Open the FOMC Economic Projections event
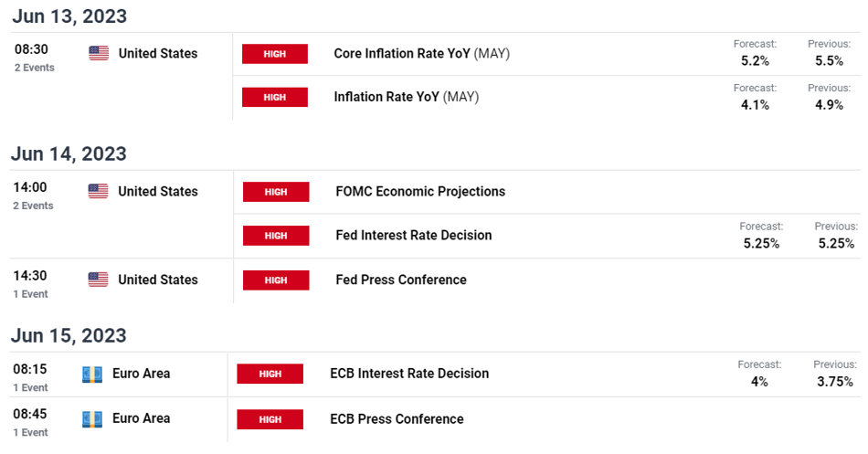Viewport: 868px width, 454px height. pyautogui.click(x=420, y=192)
